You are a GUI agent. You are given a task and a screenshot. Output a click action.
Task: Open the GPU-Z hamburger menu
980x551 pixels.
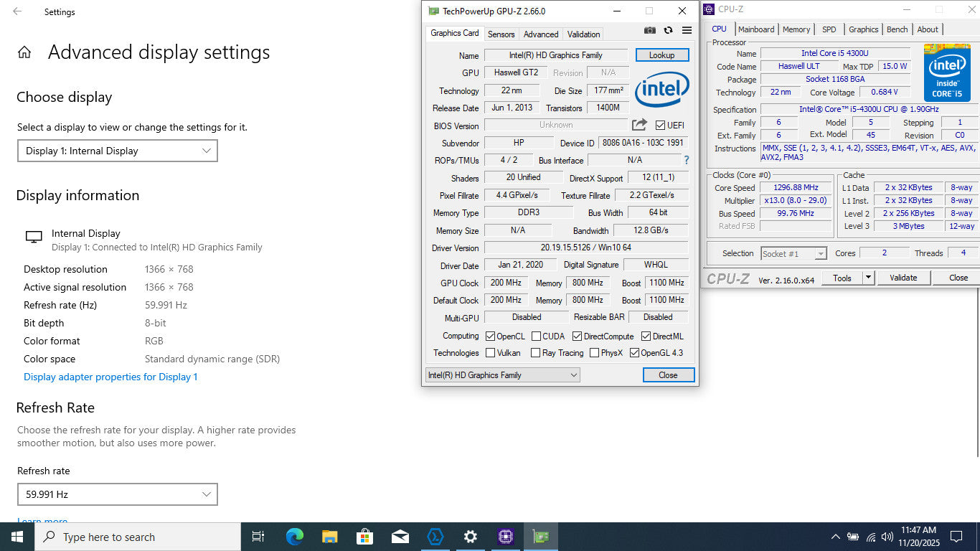(687, 30)
